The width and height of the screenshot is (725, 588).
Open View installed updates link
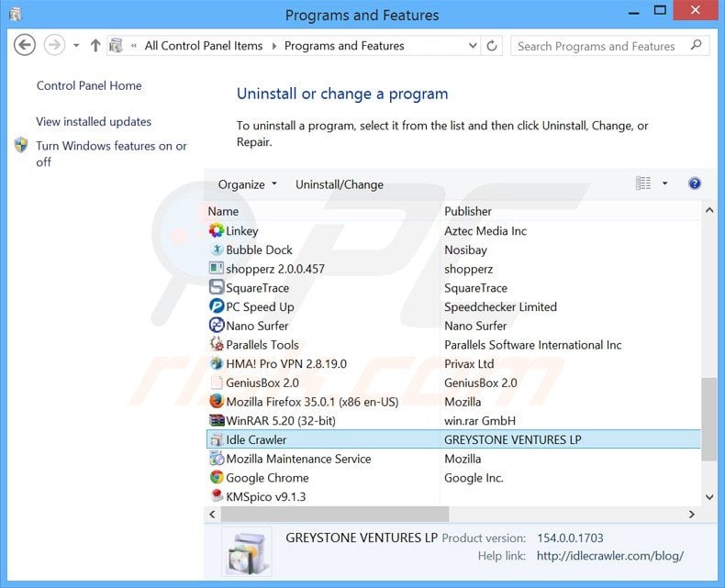tap(94, 122)
